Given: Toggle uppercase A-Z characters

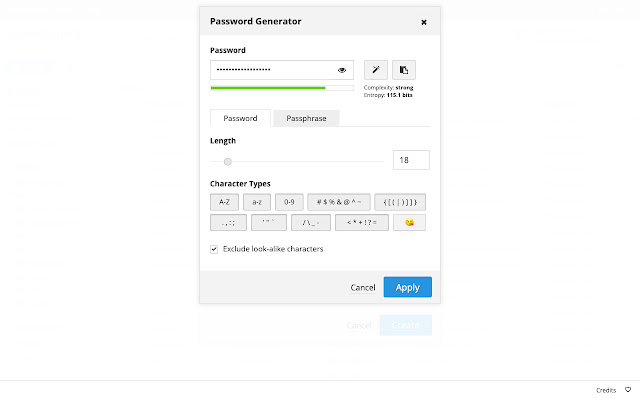Looking at the screenshot, I should 224,202.
